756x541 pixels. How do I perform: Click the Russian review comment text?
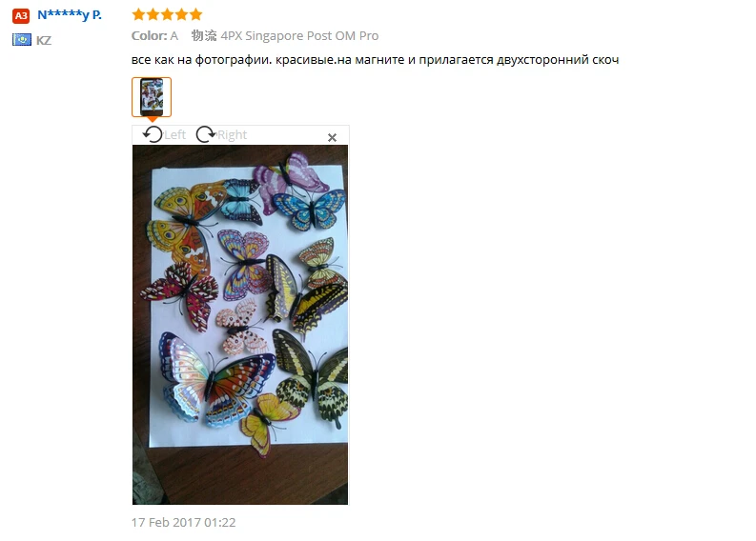[375, 60]
